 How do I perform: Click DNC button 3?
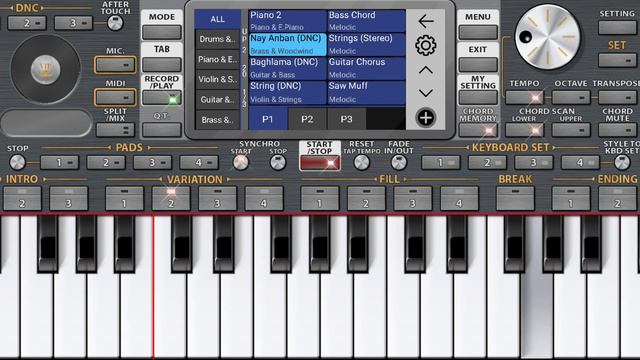tap(73, 23)
